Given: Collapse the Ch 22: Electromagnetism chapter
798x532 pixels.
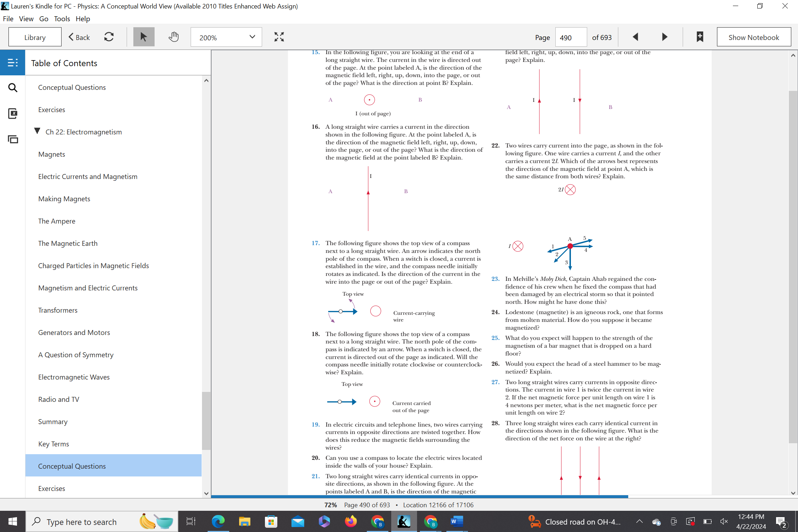Looking at the screenshot, I should coord(37,131).
